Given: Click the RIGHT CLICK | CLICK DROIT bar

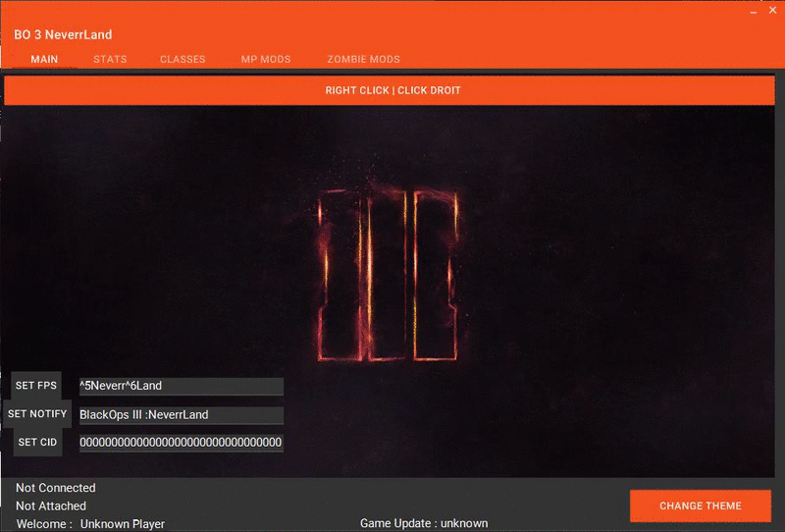Looking at the screenshot, I should (x=390, y=90).
